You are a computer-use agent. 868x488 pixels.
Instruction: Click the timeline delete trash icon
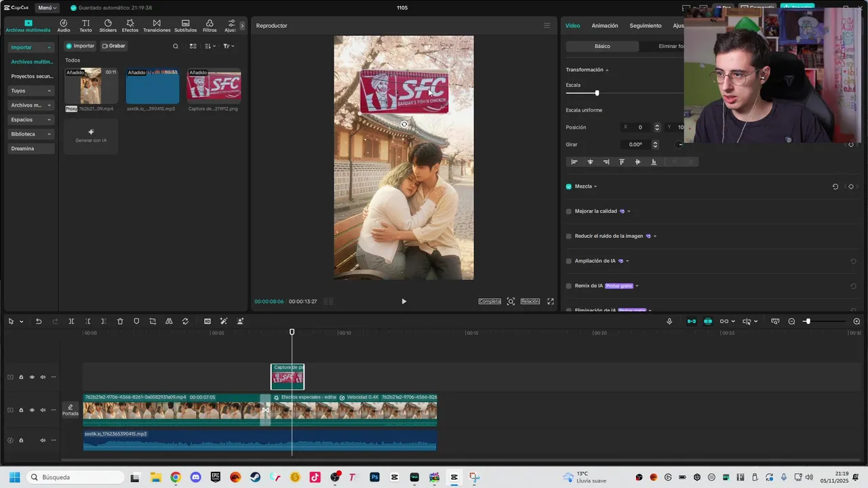pos(120,321)
